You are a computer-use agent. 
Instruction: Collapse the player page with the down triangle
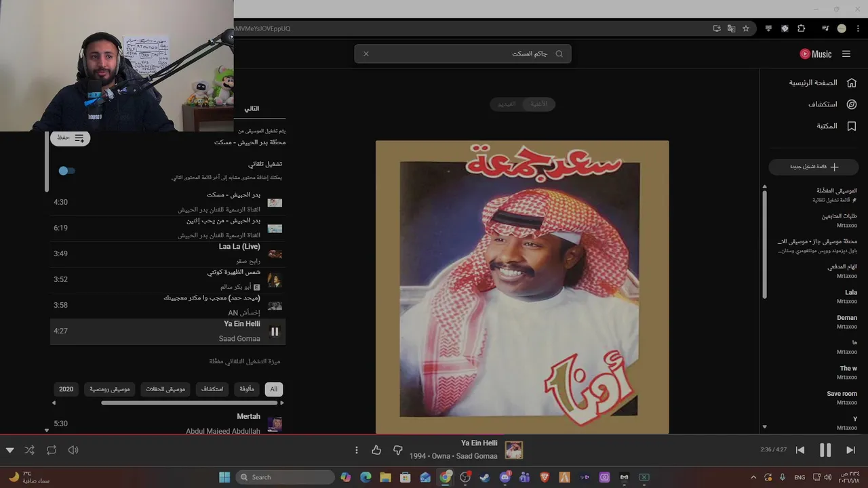coord(9,450)
